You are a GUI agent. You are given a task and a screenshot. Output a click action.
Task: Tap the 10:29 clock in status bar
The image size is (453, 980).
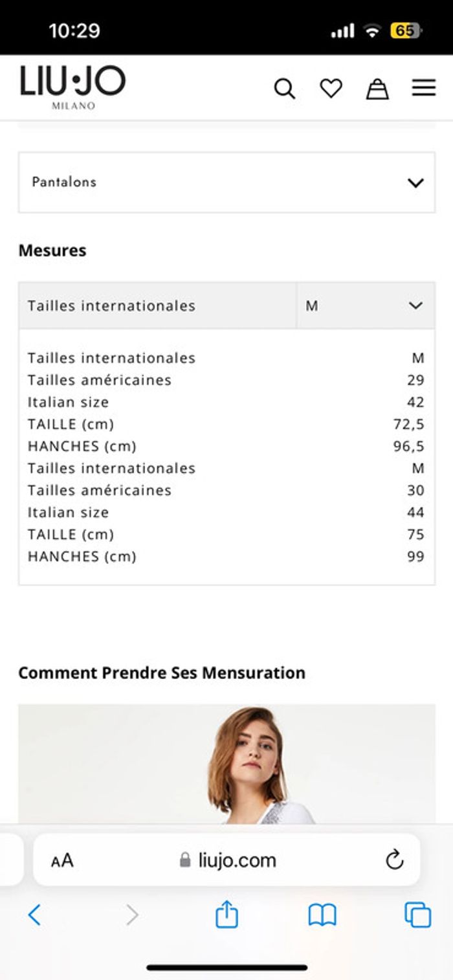(x=74, y=30)
